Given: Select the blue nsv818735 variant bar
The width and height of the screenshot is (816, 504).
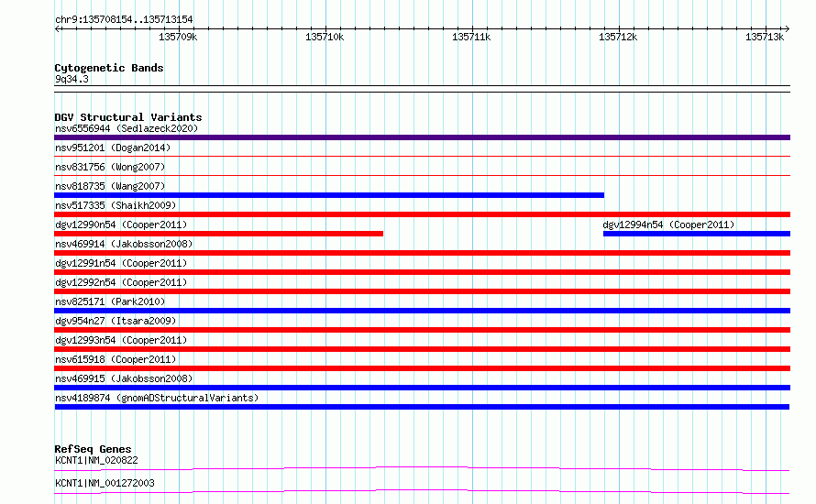Looking at the screenshot, I should 329,195.
